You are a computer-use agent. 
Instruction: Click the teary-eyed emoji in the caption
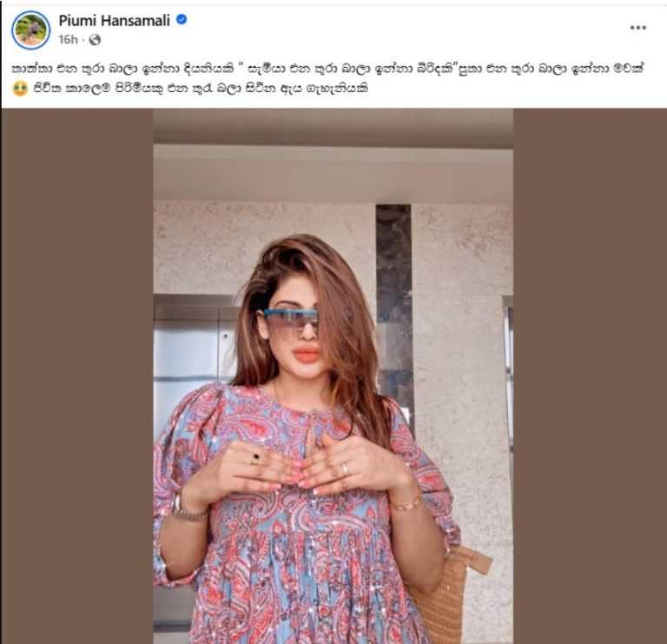pyautogui.click(x=20, y=89)
